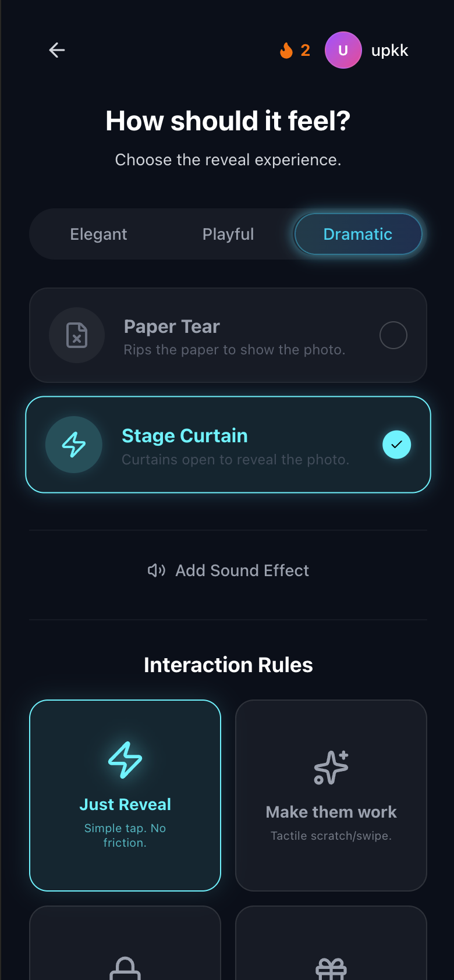
Task: Select the Dramatic style tab
Action: [x=358, y=234]
